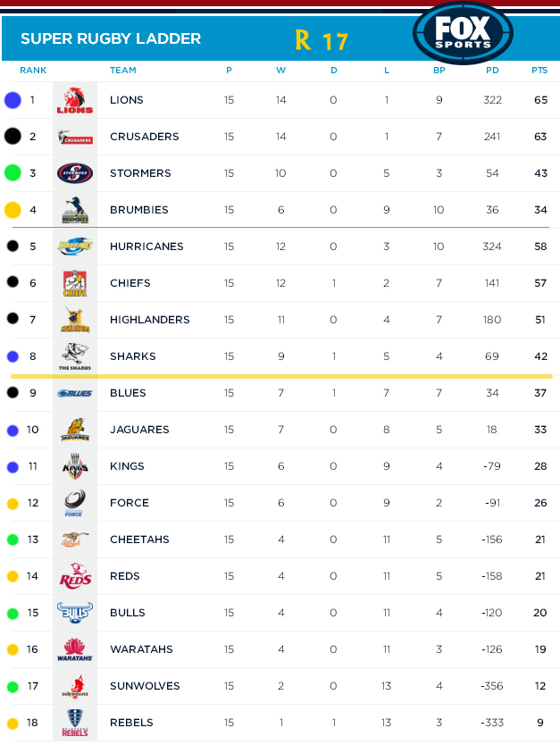
Task: Click the Reds team logo
Action: pyautogui.click(x=74, y=576)
